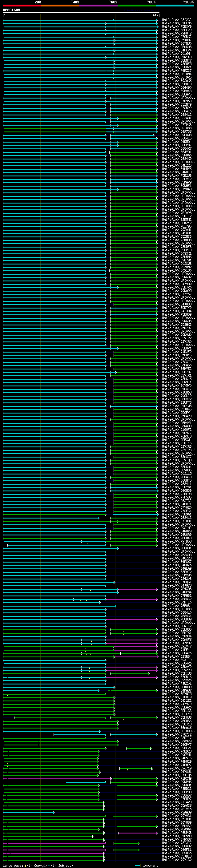Screen dimensions: 197x868
Task: Click the cyan ~100% identity legend bar
Action: (x=175, y=6)
